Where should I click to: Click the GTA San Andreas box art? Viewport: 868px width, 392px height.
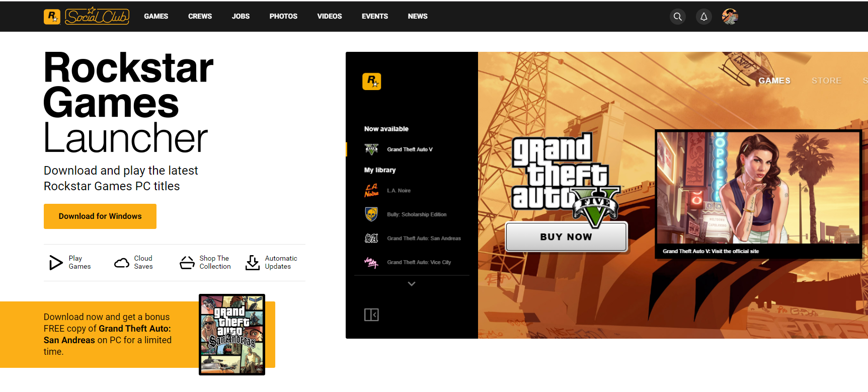point(232,335)
